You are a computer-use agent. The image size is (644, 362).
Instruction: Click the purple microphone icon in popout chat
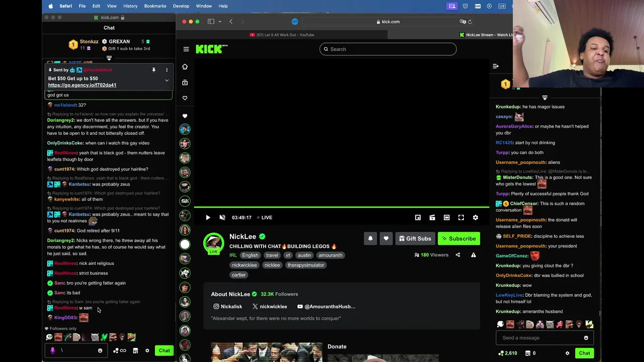click(x=52, y=350)
